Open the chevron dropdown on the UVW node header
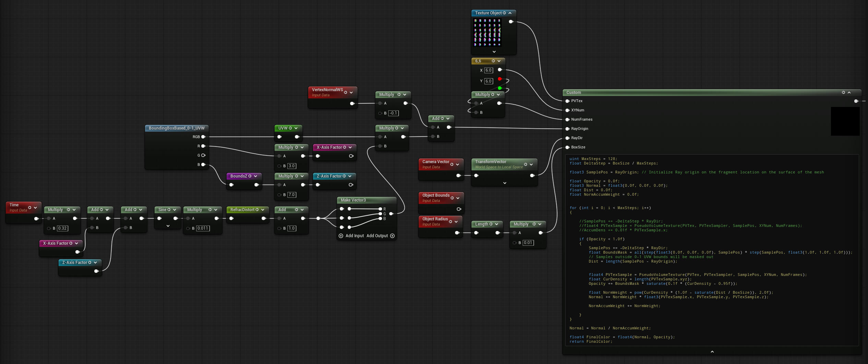 tap(296, 128)
